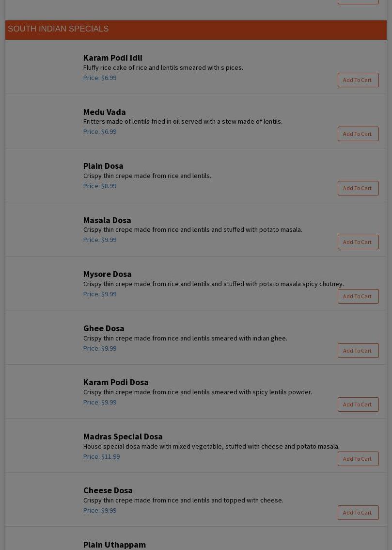392x550 pixels.
Task: Open the Karam Podi Idli item title
Action: (112, 58)
